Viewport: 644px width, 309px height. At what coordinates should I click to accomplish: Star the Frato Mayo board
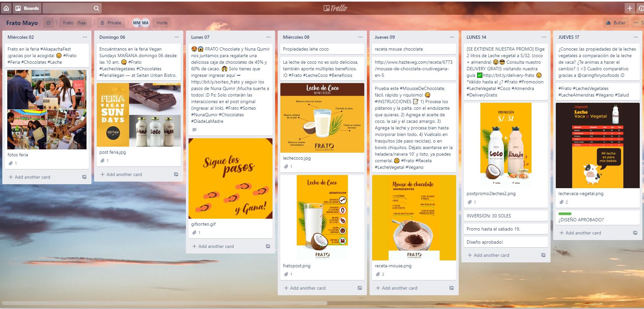[x=49, y=23]
